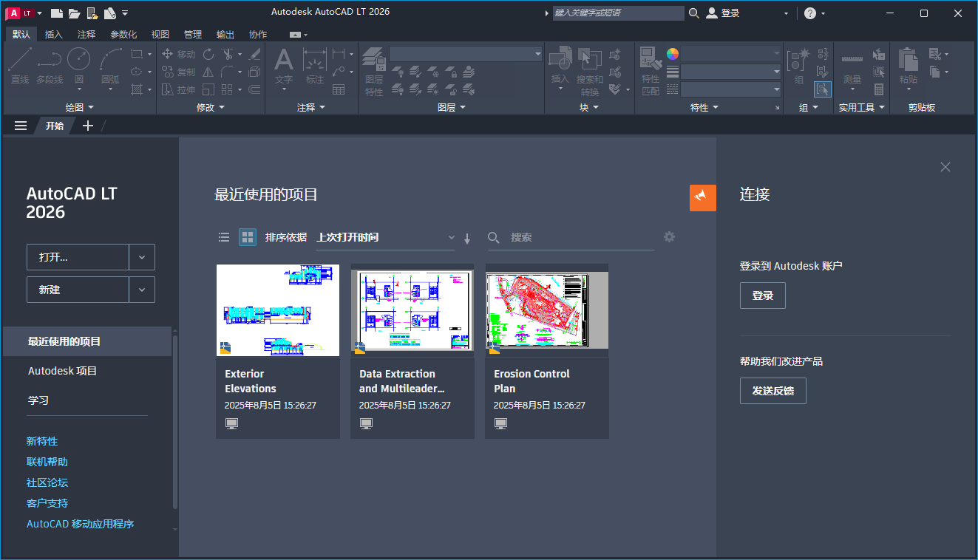The height and width of the screenshot is (560, 978).
Task: Enable grid view for recent projects
Action: point(247,237)
